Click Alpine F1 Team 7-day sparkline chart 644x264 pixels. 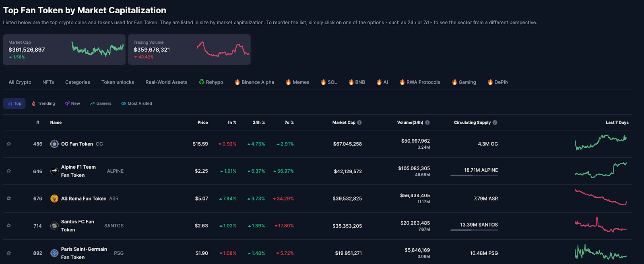coord(601,170)
